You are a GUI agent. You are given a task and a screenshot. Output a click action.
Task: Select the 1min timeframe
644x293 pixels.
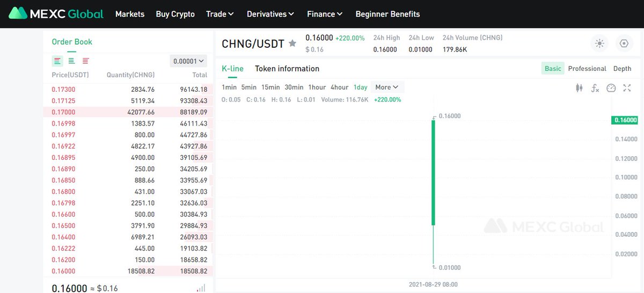click(229, 87)
